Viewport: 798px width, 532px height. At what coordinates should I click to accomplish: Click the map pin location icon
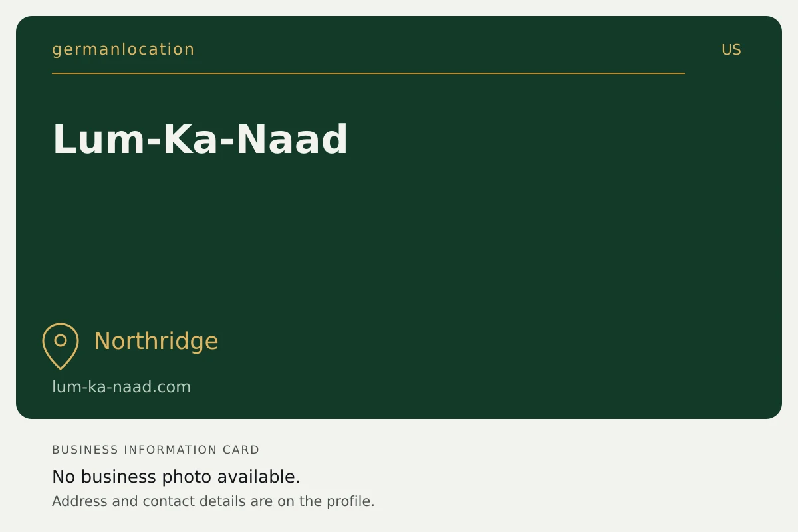click(x=61, y=346)
